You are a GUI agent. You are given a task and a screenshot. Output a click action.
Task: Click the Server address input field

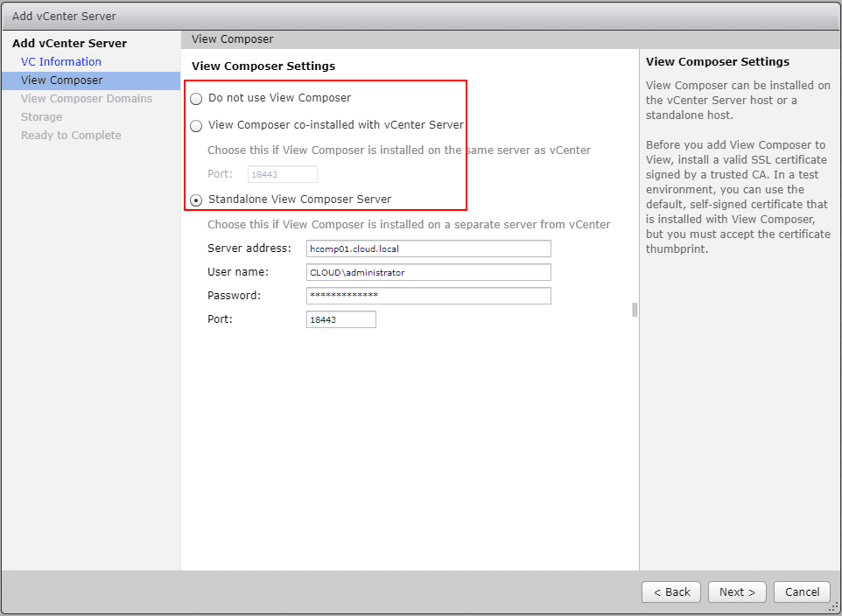[x=428, y=248]
